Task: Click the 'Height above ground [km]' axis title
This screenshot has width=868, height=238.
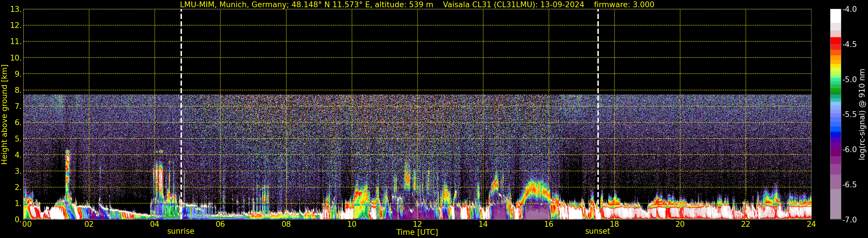Action: tap(4, 115)
